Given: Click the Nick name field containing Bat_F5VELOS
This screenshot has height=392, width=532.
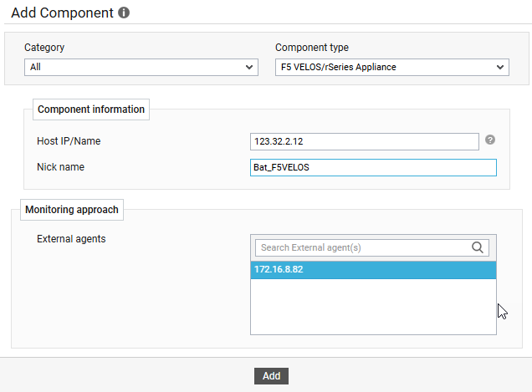Looking at the screenshot, I should click(373, 168).
